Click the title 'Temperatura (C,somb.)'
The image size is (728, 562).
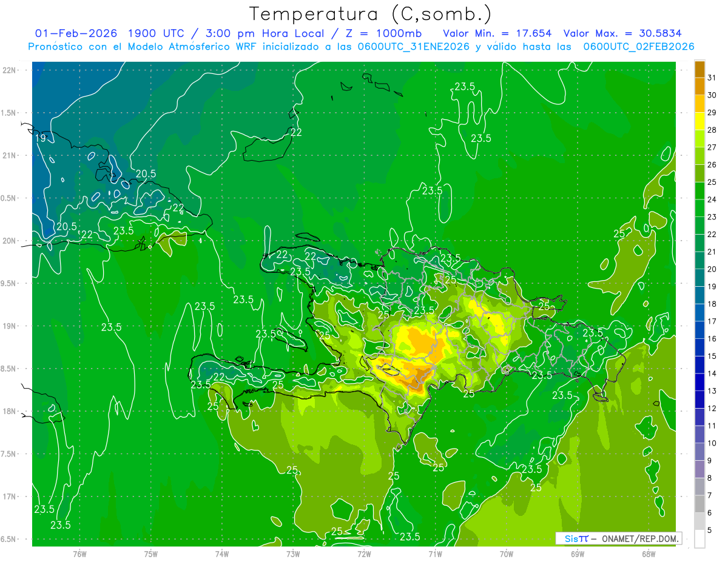370,14
